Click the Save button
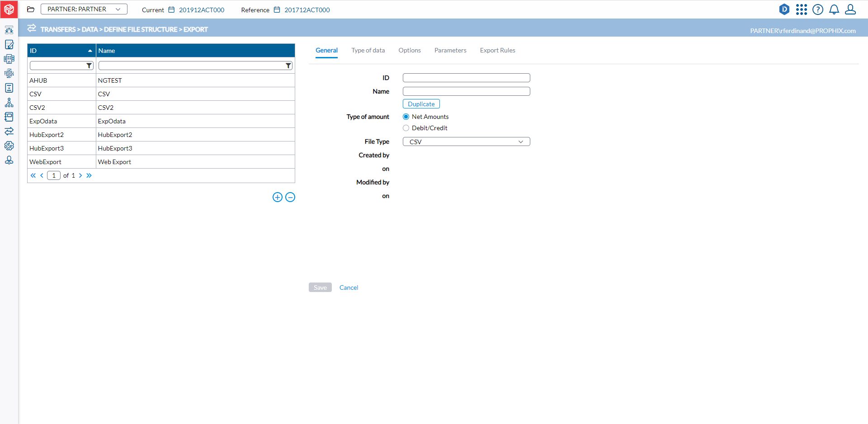Image resolution: width=868 pixels, height=424 pixels. (320, 287)
